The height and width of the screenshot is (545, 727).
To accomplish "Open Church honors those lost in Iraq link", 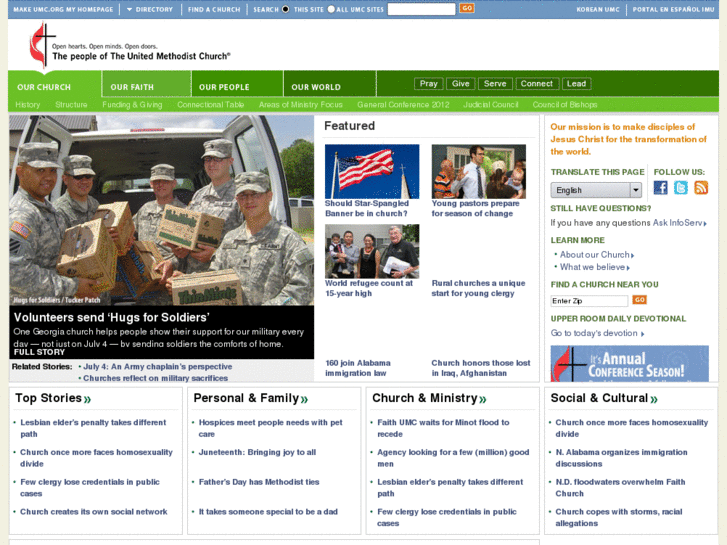I will click(x=480, y=368).
